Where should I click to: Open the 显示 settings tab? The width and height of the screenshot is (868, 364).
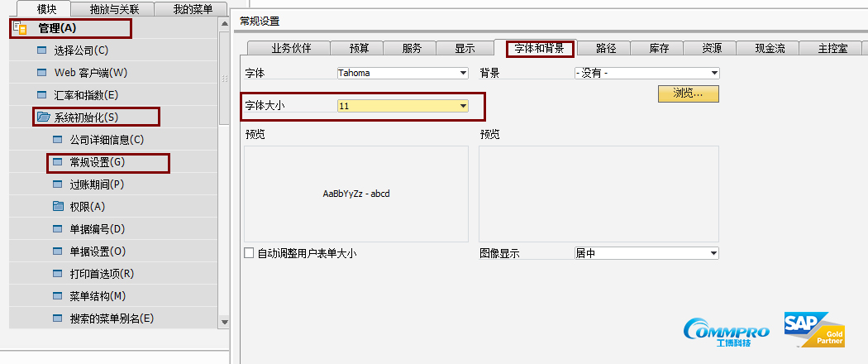465,48
